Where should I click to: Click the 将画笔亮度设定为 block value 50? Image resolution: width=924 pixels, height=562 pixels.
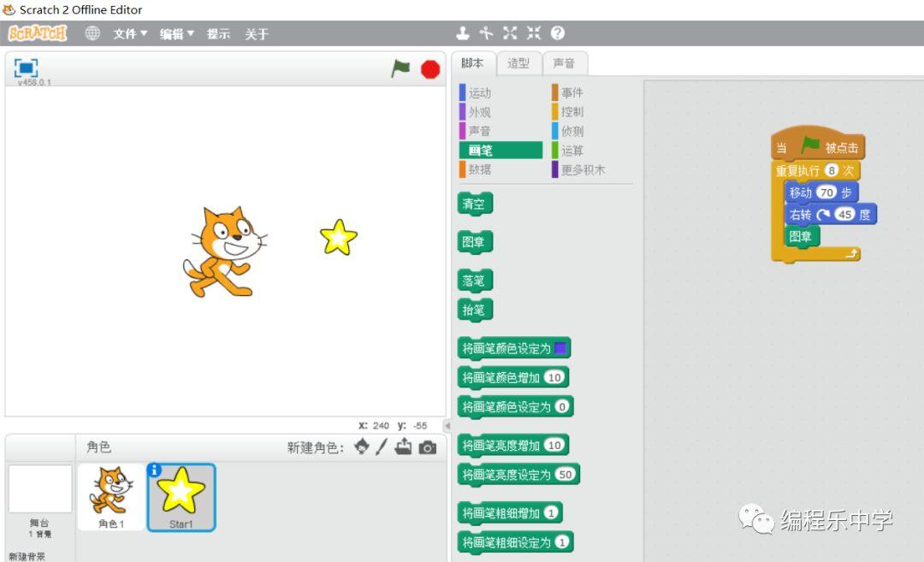click(566, 474)
